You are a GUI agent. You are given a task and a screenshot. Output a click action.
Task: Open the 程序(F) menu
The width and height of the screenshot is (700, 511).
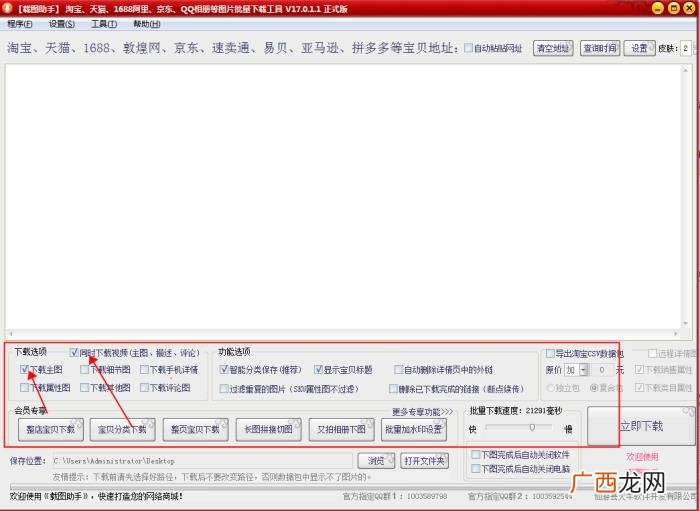click(x=20, y=24)
